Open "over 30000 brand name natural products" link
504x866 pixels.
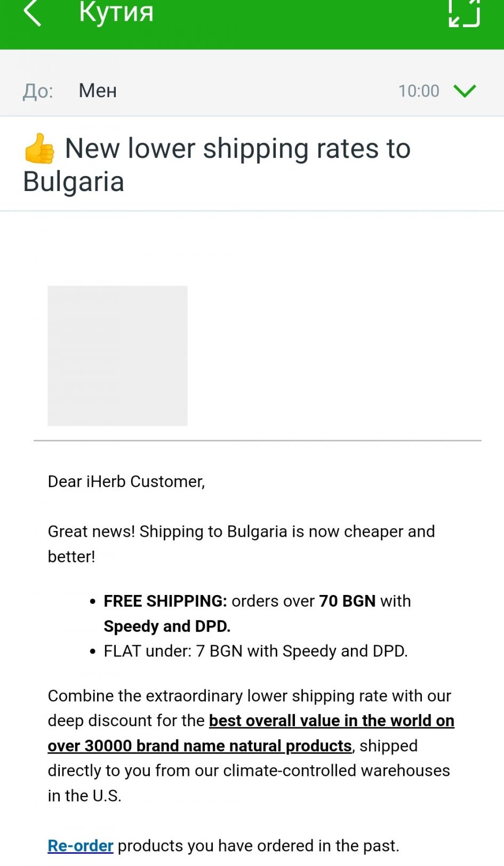(x=199, y=746)
